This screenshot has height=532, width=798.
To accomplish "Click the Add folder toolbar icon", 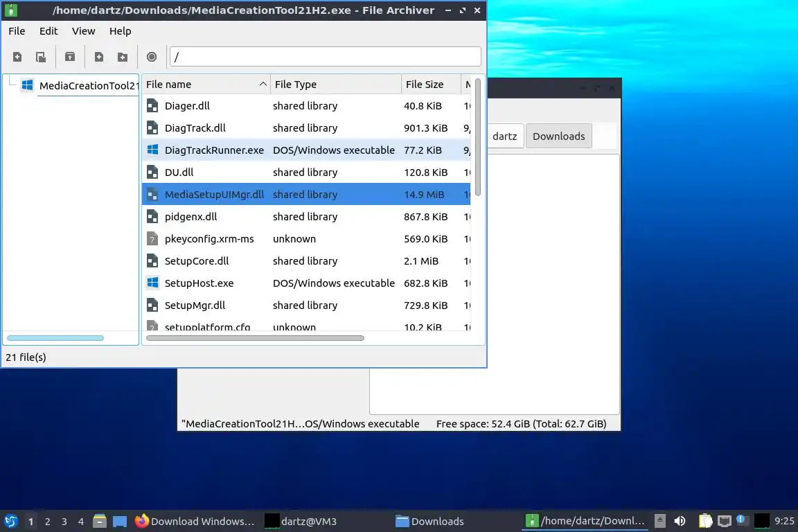I will click(123, 57).
